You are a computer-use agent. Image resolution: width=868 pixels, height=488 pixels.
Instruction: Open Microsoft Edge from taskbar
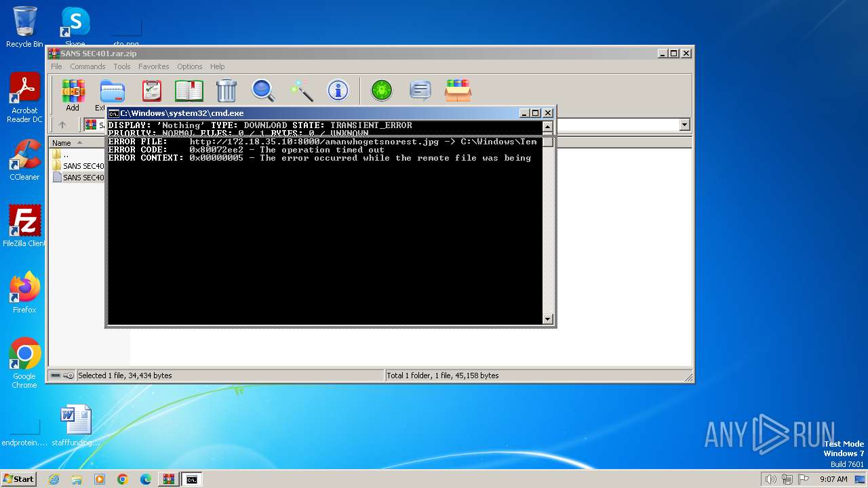[146, 479]
